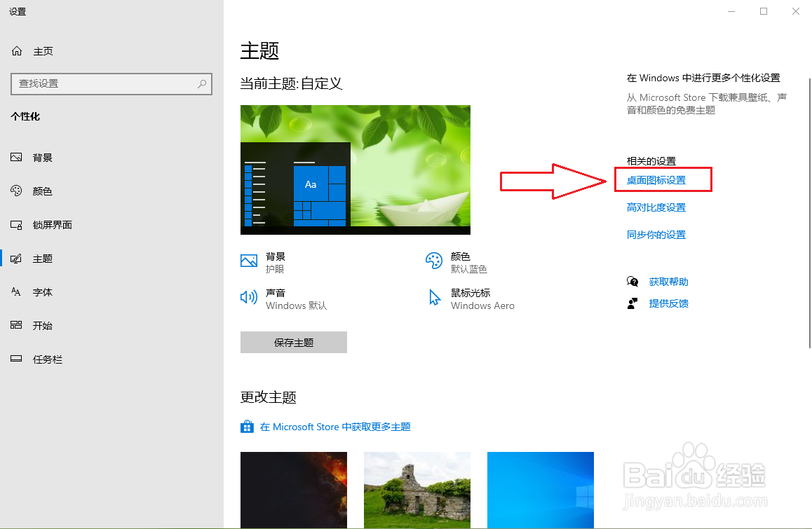This screenshot has width=812, height=529.
Task: Click the vertical scrollbar on the right
Action: [809, 213]
